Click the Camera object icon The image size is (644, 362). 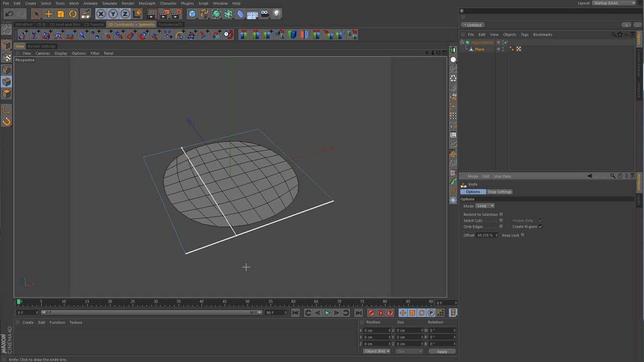click(265, 14)
